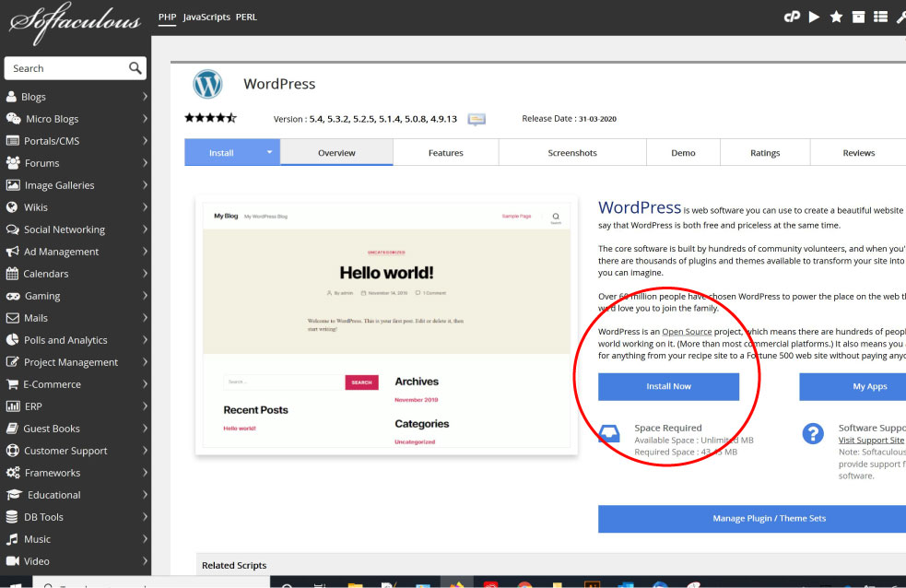Click the Micro Blogs chat icon
The width and height of the screenshot is (906, 588).
tap(13, 118)
